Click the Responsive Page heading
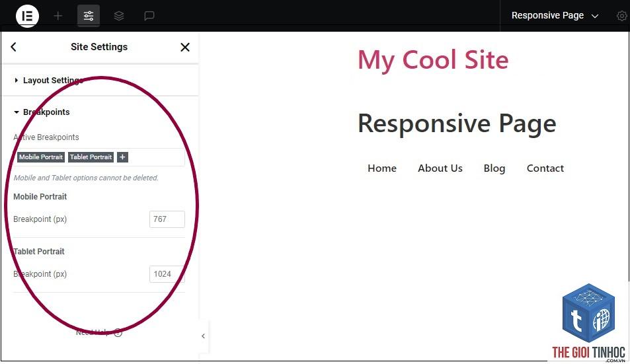Image resolution: width=630 pixels, height=364 pixels. click(457, 124)
